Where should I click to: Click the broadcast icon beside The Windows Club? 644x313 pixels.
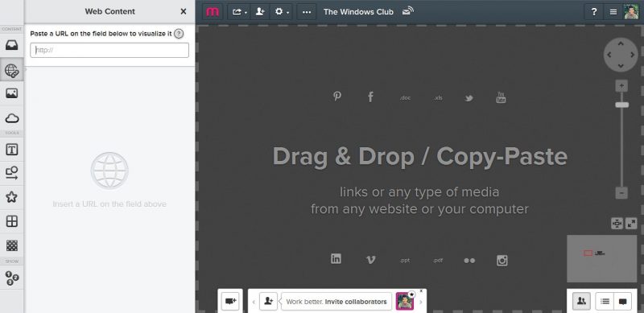408,11
